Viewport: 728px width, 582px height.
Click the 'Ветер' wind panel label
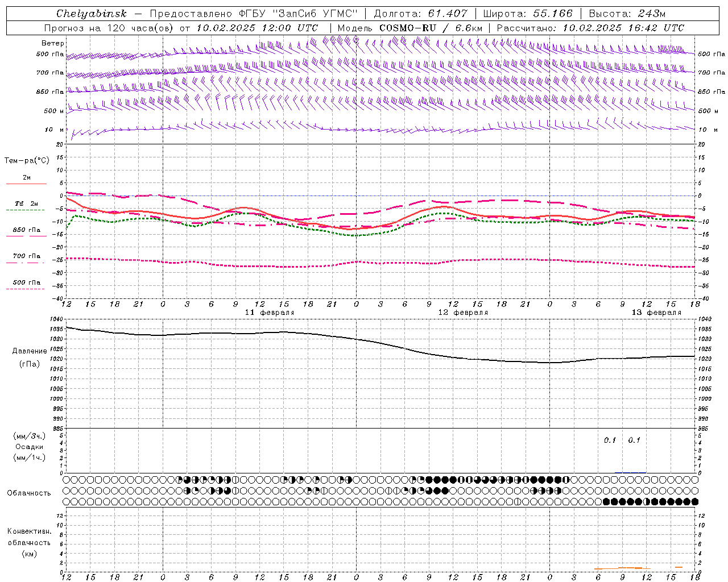pyautogui.click(x=53, y=43)
